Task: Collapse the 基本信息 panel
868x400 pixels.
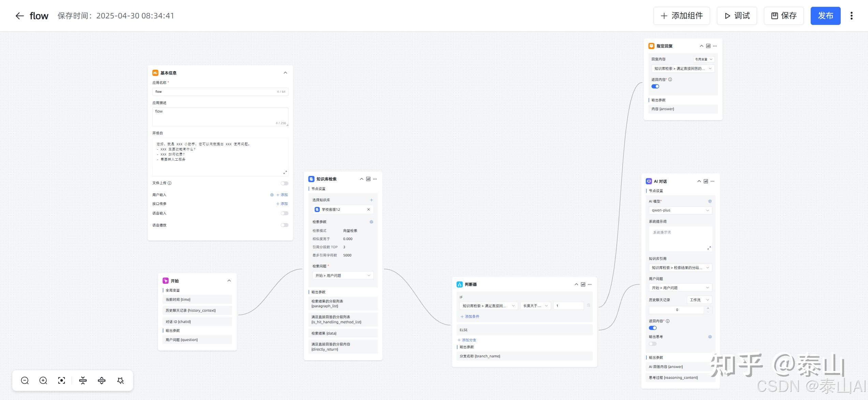Action: click(x=285, y=73)
